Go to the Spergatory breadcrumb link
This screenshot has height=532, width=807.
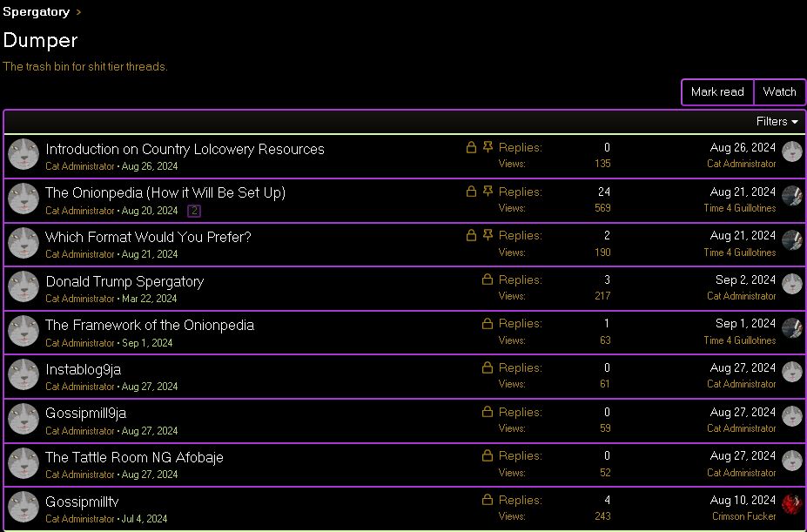click(36, 12)
